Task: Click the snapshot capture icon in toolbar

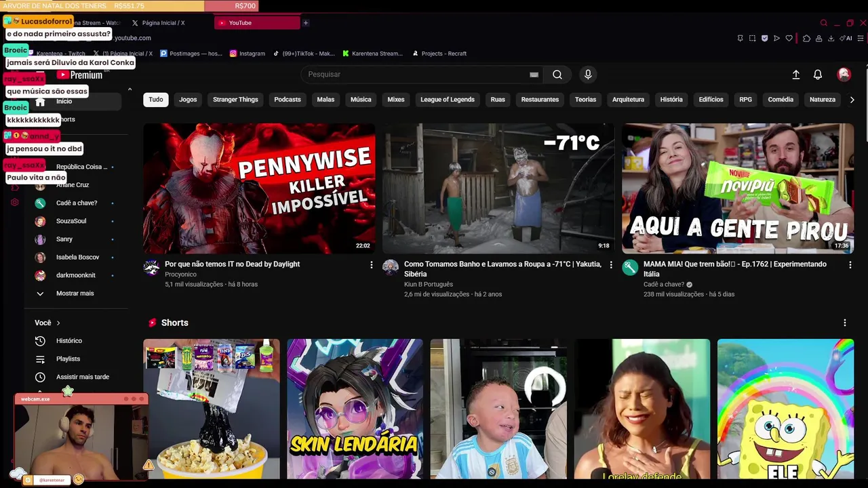Action: [752, 39]
